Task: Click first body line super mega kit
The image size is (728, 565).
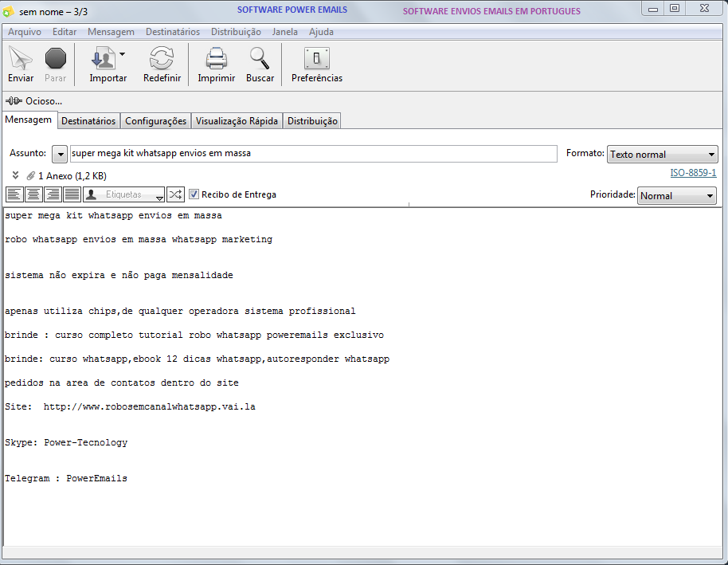Action: point(113,215)
